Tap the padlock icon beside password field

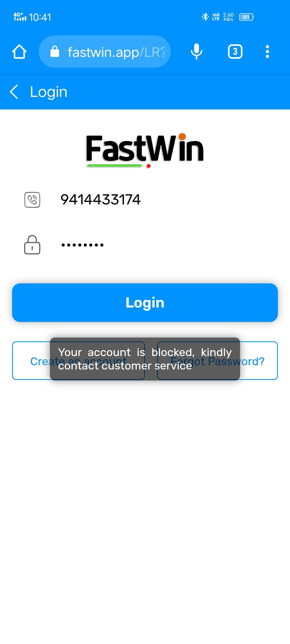point(32,245)
